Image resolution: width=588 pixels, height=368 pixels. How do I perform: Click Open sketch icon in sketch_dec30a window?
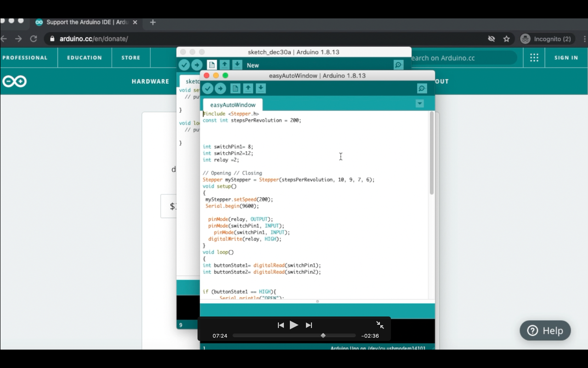click(x=224, y=65)
